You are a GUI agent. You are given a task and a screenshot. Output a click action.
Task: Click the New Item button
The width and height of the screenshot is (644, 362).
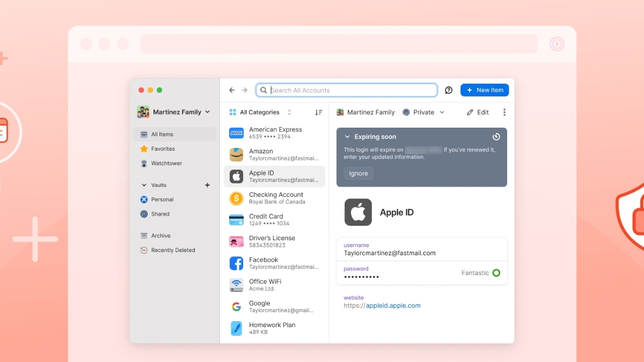pos(485,90)
